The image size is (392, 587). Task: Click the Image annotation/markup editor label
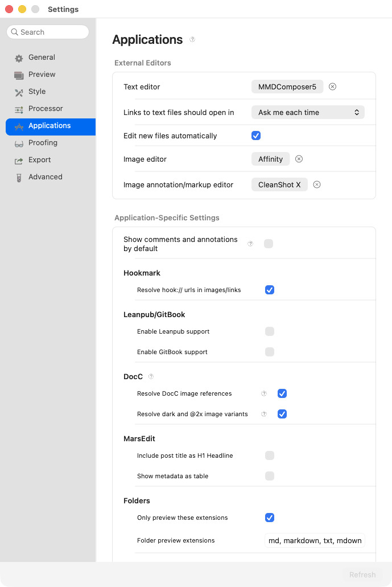[x=179, y=184]
